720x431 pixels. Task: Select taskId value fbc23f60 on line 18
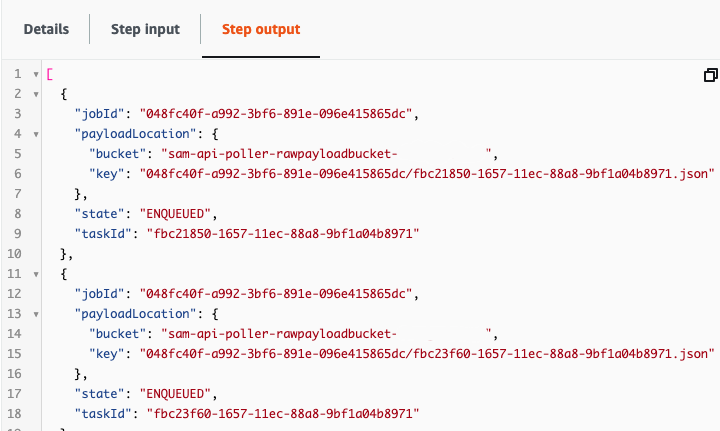tap(283, 414)
